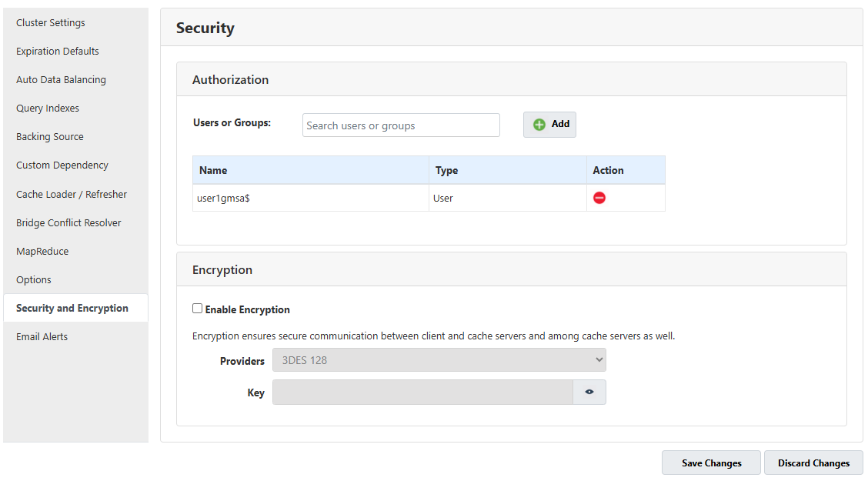Click the Providers label

pos(242,361)
